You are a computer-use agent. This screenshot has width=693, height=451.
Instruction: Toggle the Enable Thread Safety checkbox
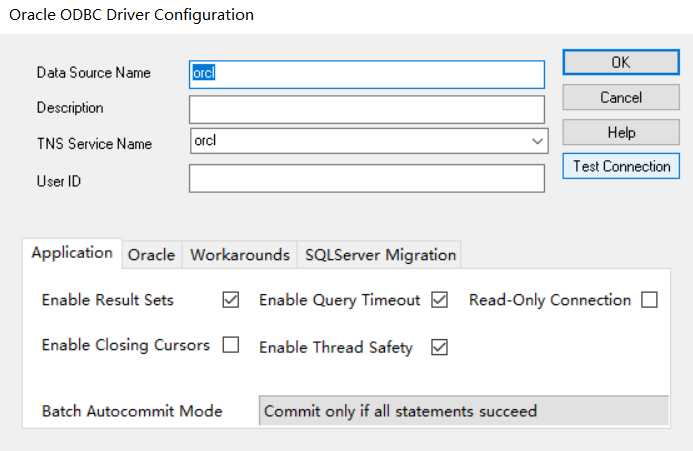(x=439, y=347)
